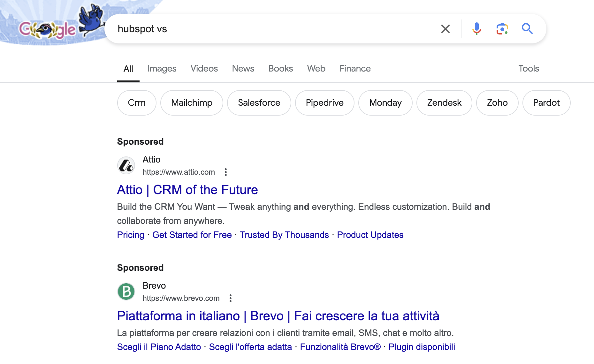Open the Tools options
This screenshot has width=594, height=364.
coord(529,68)
